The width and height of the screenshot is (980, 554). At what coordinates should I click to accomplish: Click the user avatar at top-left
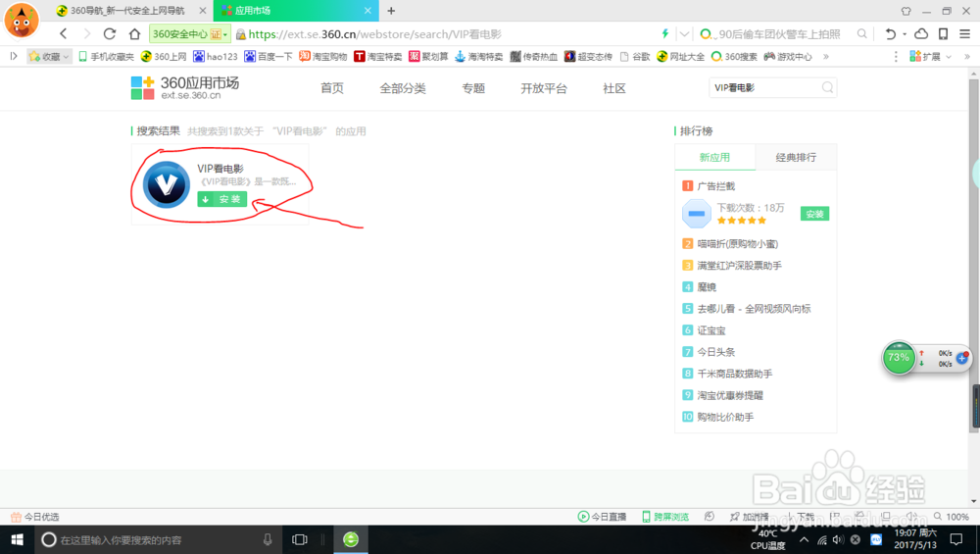(x=22, y=20)
